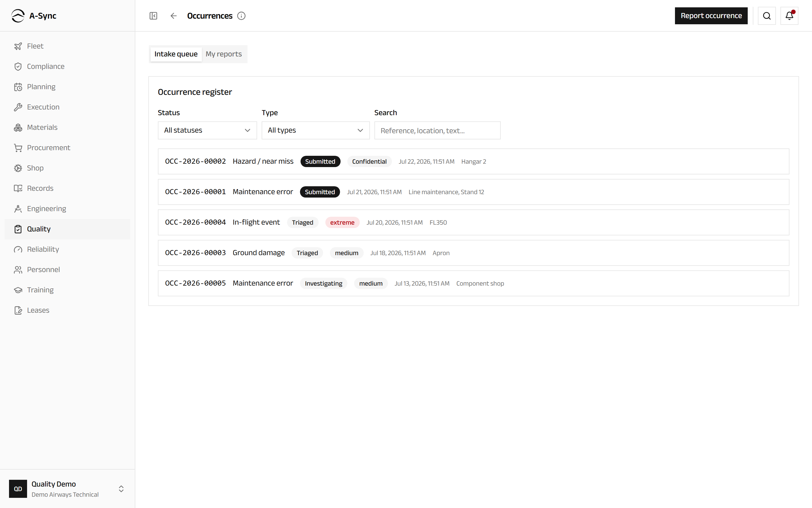The width and height of the screenshot is (812, 508).
Task: Focus the Reference, location, text search field
Action: pos(437,130)
